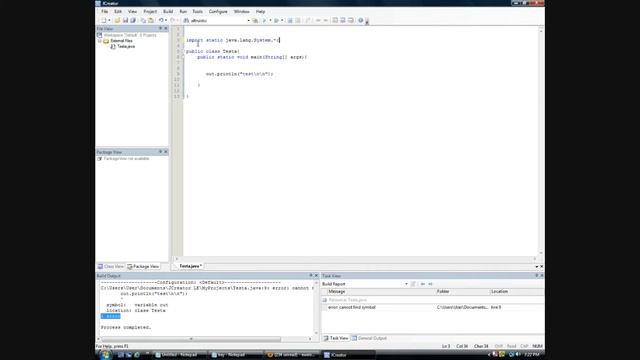Click the next task arrow in Task View
This screenshot has width=640, height=360.
(x=430, y=284)
